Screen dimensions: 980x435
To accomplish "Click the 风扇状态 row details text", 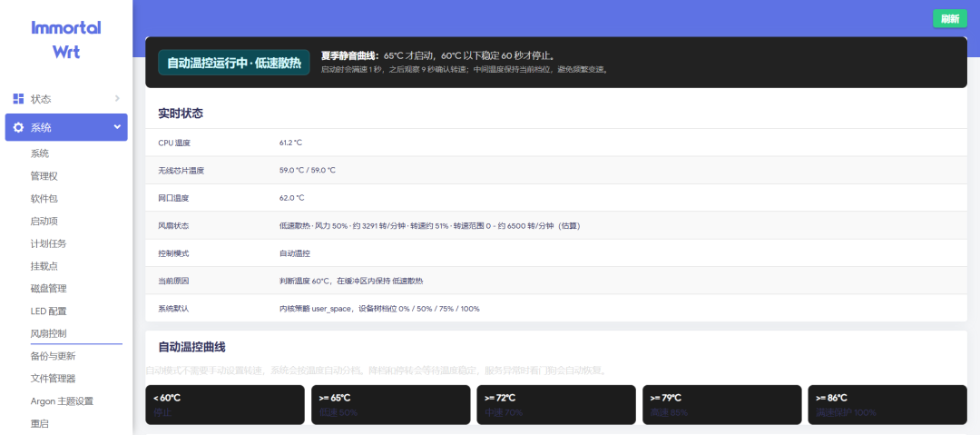I will [x=430, y=225].
